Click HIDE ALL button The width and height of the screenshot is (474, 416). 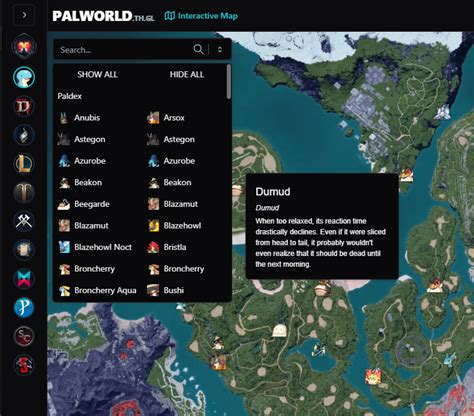coord(187,74)
